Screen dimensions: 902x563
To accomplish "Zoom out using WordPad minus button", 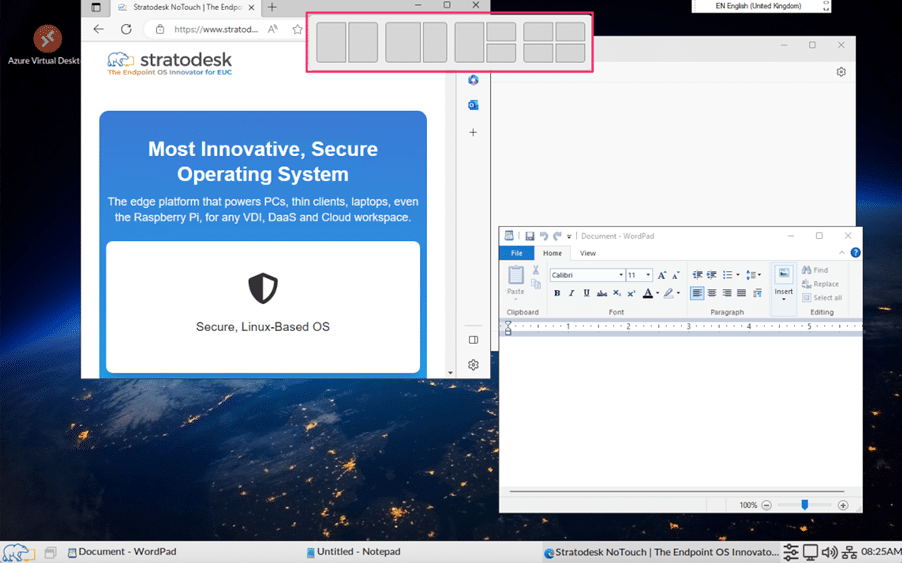I will click(766, 505).
